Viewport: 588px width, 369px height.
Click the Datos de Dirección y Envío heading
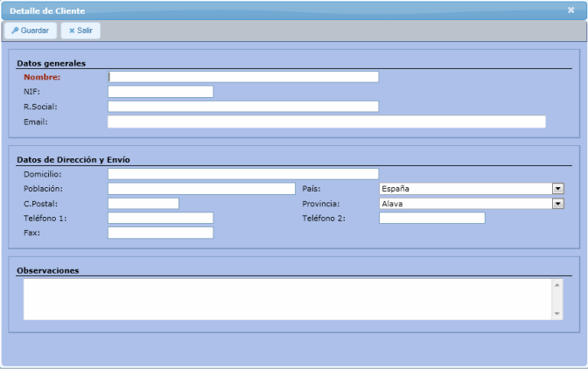74,159
